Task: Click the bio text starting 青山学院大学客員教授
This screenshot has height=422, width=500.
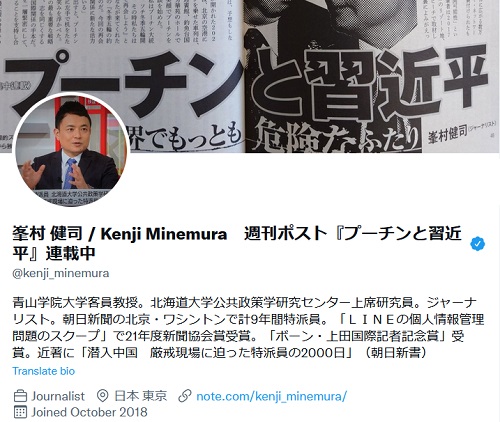Action: [x=248, y=328]
